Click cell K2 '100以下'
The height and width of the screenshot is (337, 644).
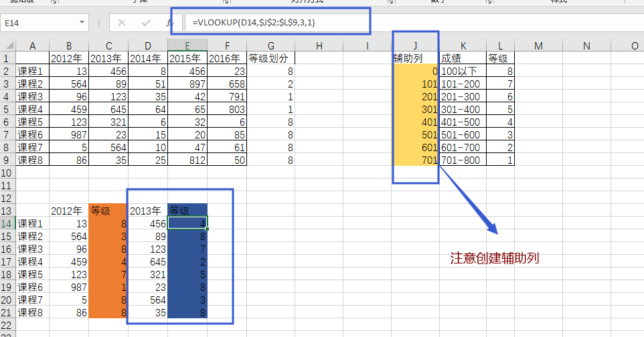[x=463, y=71]
